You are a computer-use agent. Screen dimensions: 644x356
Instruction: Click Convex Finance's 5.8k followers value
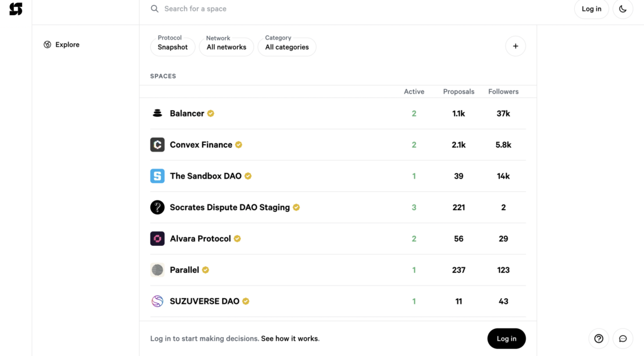coord(503,145)
